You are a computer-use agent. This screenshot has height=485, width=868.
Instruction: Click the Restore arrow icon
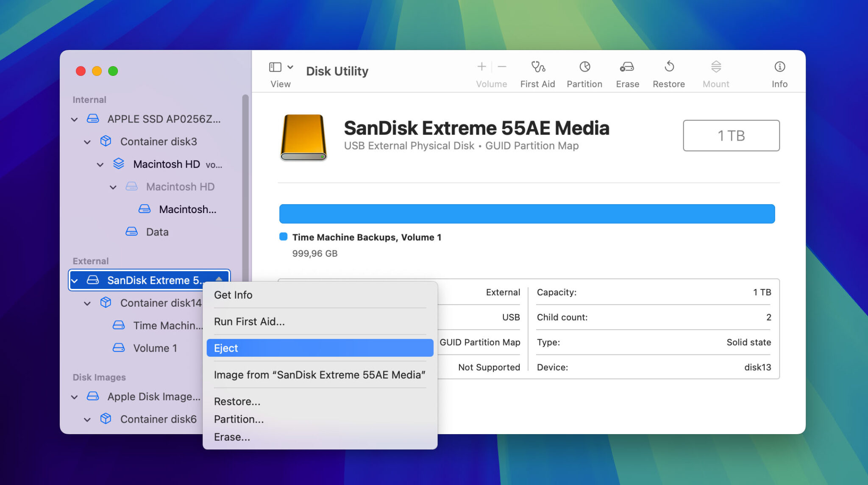[669, 67]
